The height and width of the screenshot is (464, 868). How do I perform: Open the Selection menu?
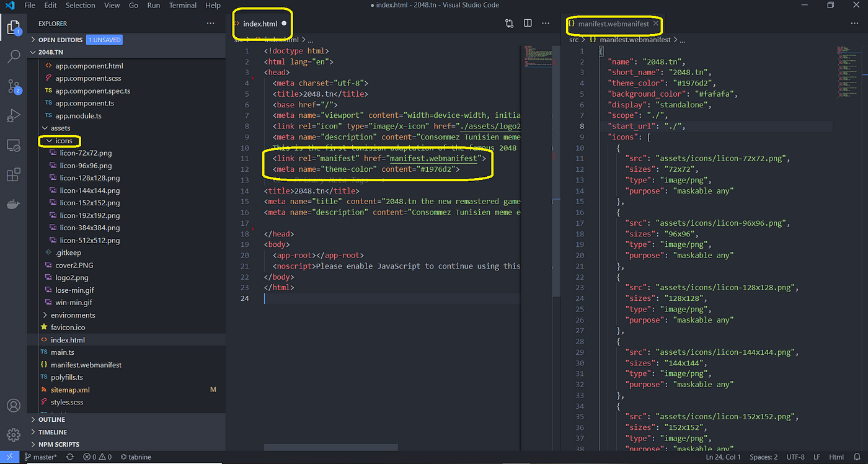81,6
